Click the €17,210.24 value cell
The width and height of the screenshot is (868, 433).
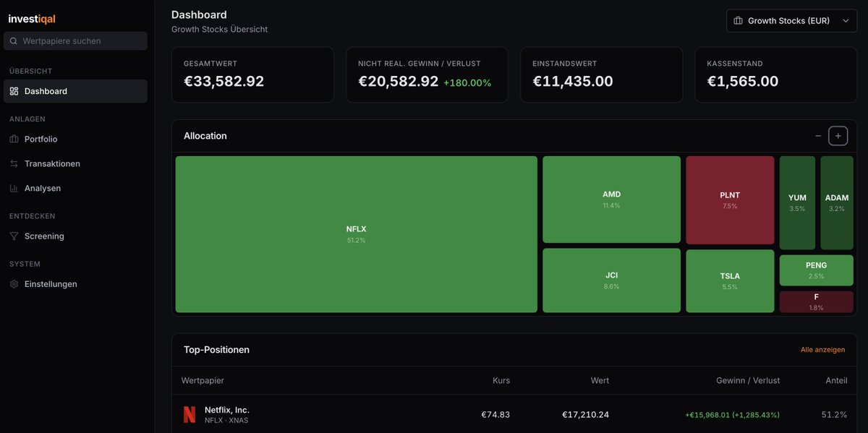click(585, 415)
